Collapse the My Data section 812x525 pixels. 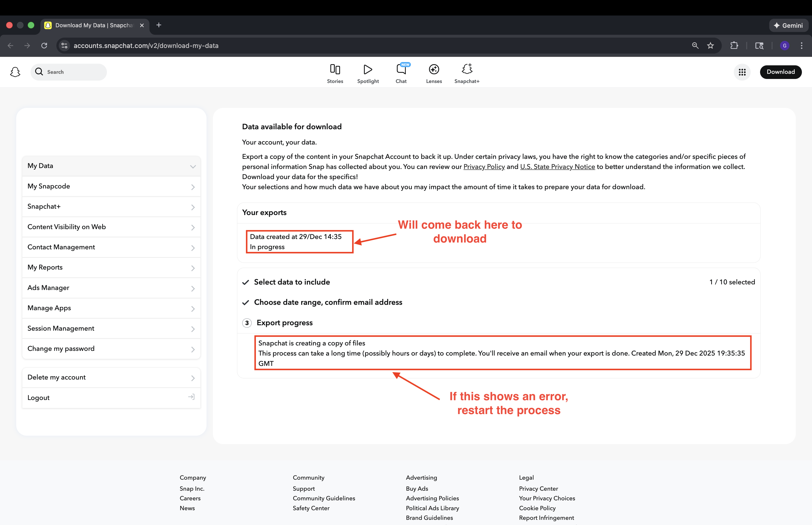[x=193, y=166]
